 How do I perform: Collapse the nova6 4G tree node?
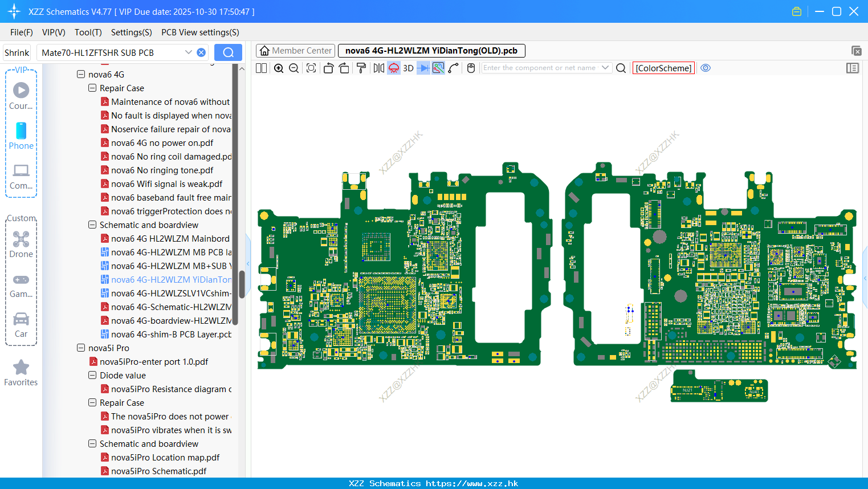pyautogui.click(x=81, y=74)
